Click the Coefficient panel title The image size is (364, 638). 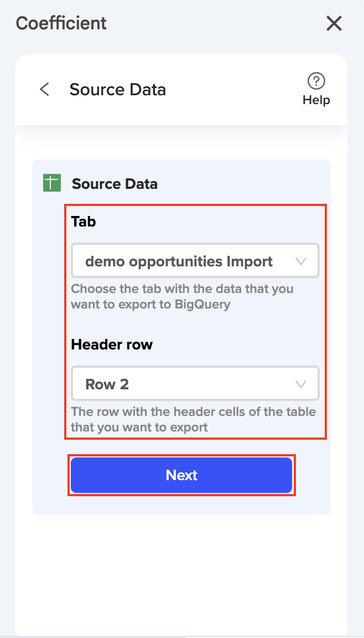tap(61, 23)
